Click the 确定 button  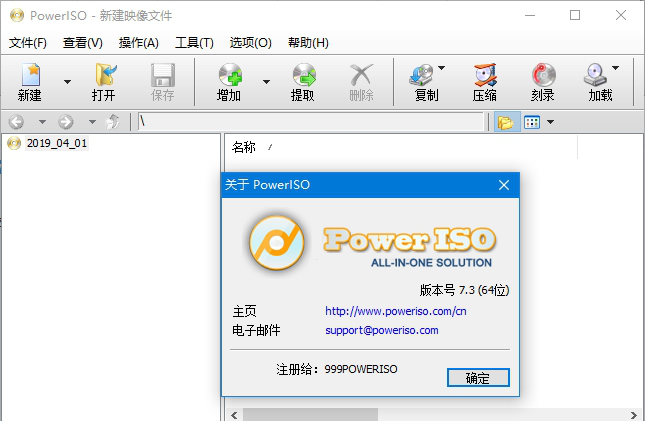coord(478,378)
